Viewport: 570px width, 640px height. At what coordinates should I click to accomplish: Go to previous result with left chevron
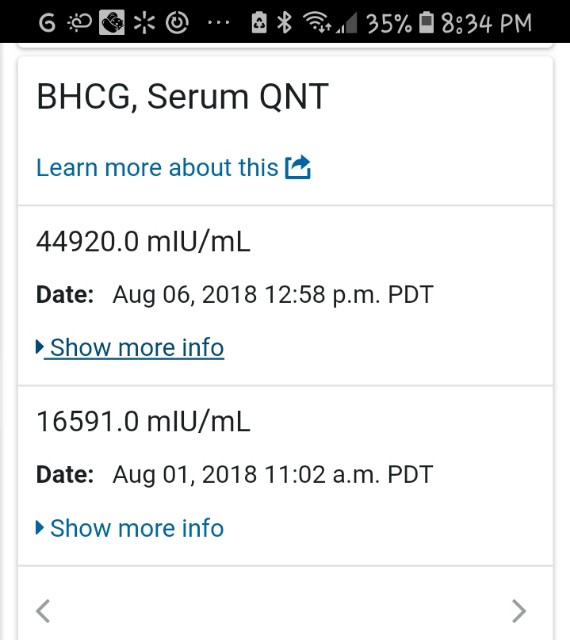click(x=43, y=611)
